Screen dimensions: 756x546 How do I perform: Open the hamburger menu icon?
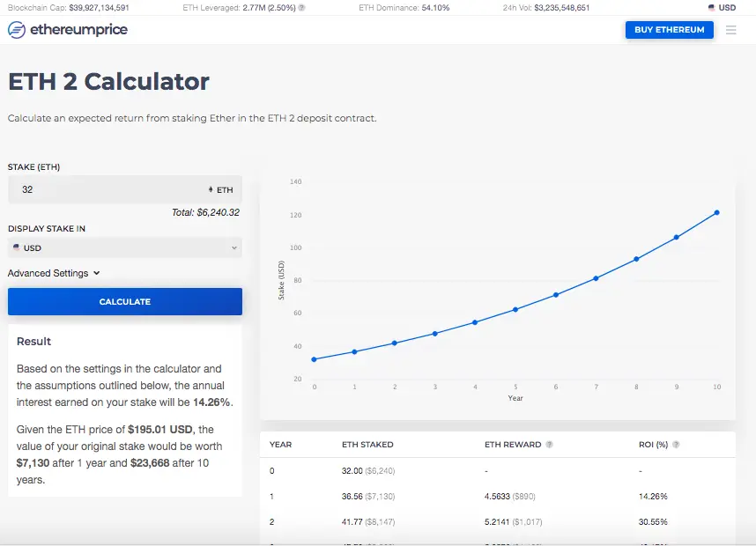[x=731, y=30]
